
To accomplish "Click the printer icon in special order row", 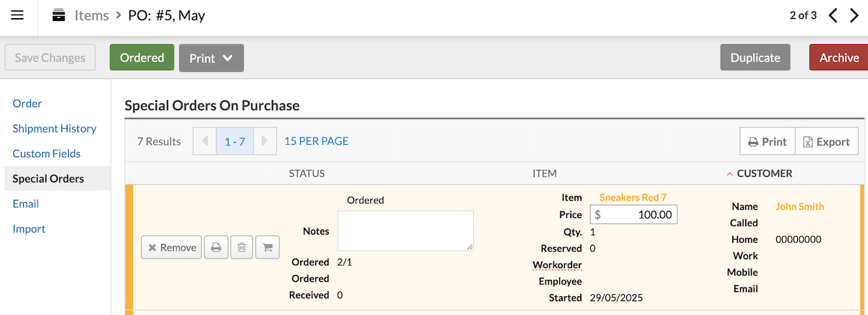I will (x=216, y=248).
